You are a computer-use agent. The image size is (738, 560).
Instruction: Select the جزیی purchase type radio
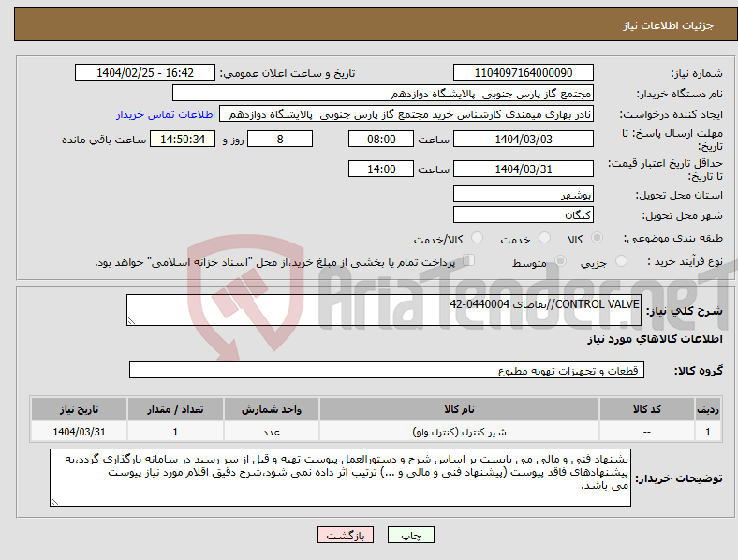point(621,261)
